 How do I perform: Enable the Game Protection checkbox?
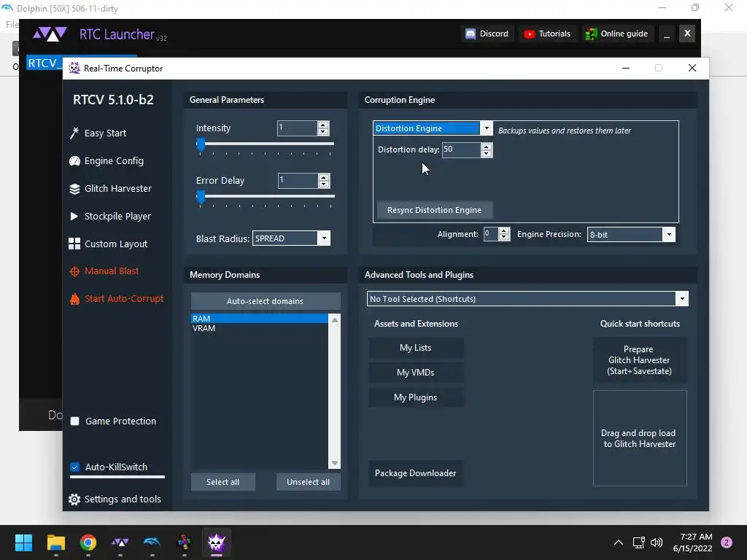pyautogui.click(x=75, y=421)
